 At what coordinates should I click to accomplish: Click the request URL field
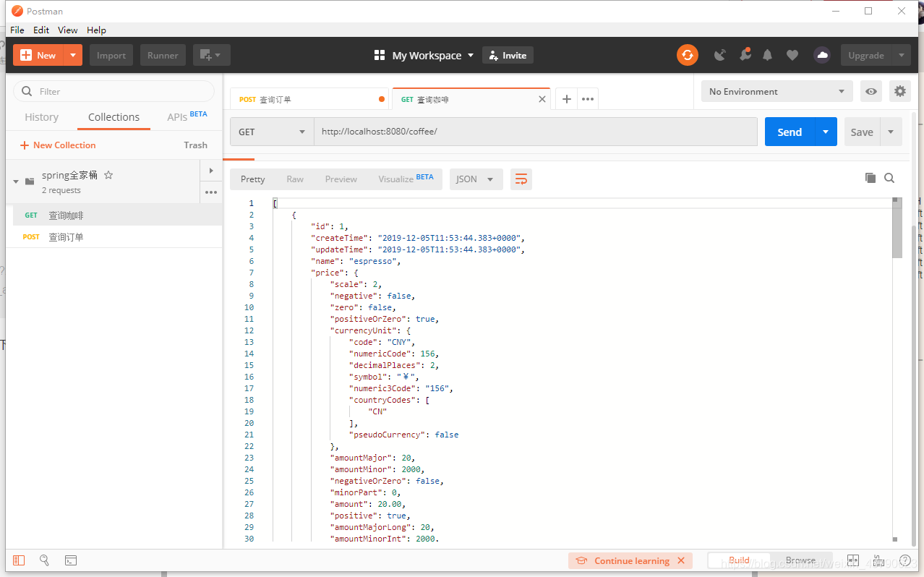coord(535,132)
